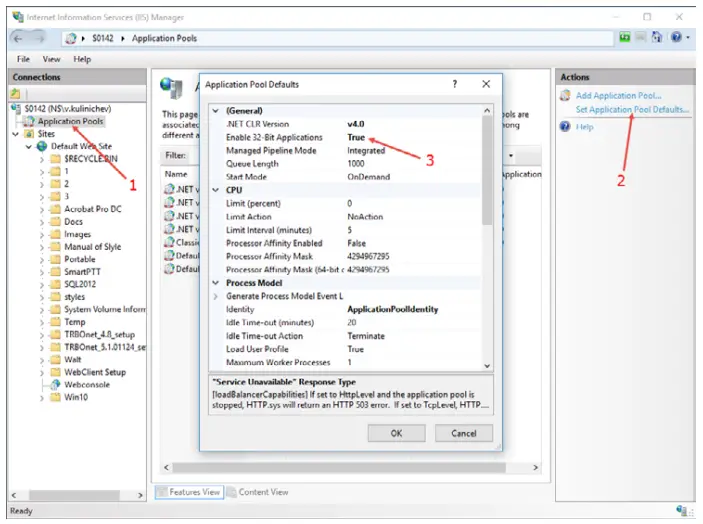
Task: Click OK in Application Pool Defaults dialog
Action: point(396,433)
